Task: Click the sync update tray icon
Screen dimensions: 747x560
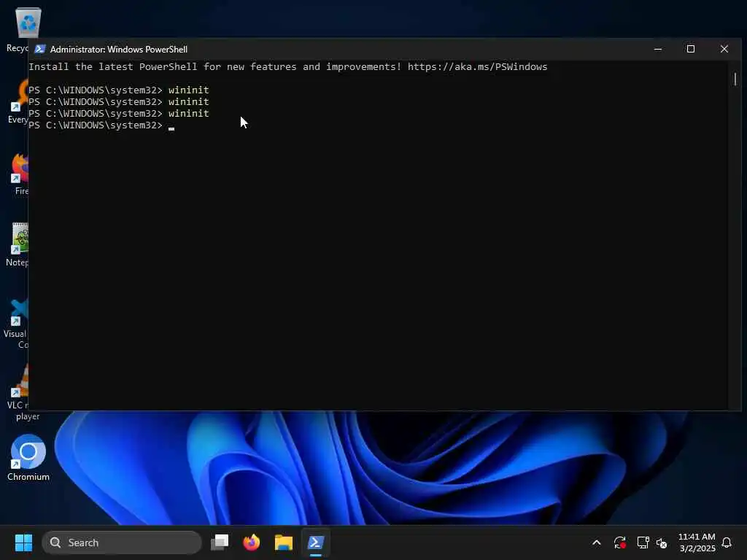Action: click(620, 542)
